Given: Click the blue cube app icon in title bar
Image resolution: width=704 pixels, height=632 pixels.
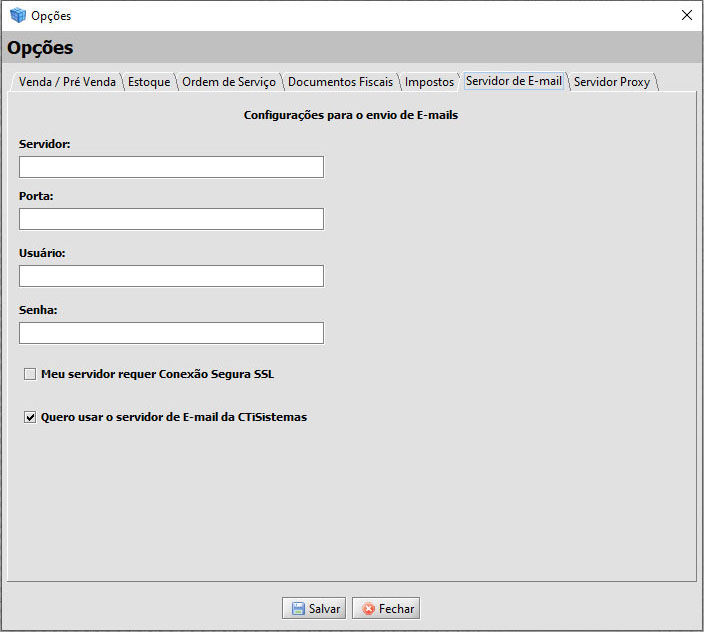Looking at the screenshot, I should point(17,15).
